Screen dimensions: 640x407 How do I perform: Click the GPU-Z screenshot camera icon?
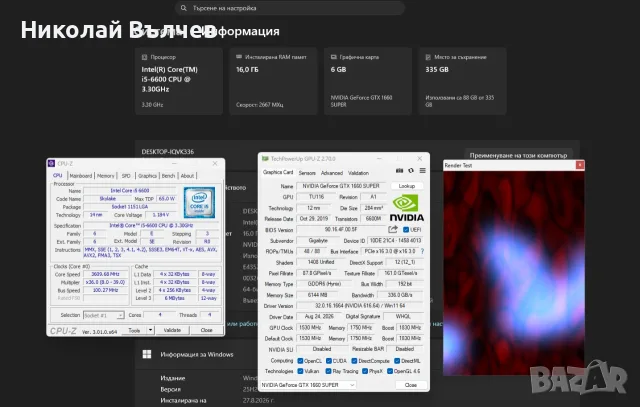coord(400,171)
